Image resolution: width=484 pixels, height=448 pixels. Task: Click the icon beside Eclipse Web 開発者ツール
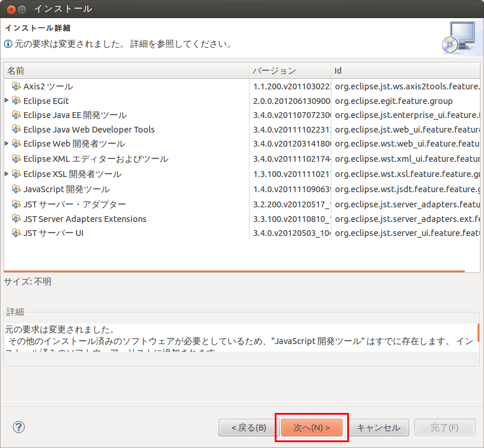tap(16, 144)
